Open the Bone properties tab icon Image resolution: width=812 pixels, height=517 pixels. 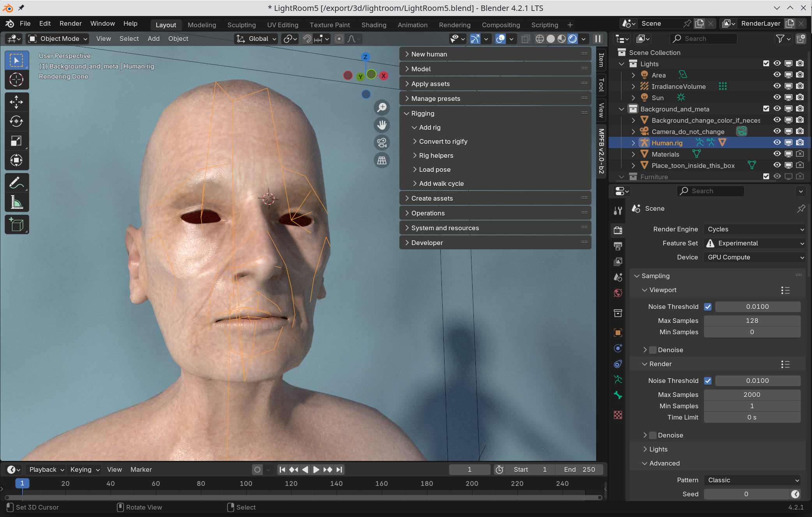click(x=618, y=395)
